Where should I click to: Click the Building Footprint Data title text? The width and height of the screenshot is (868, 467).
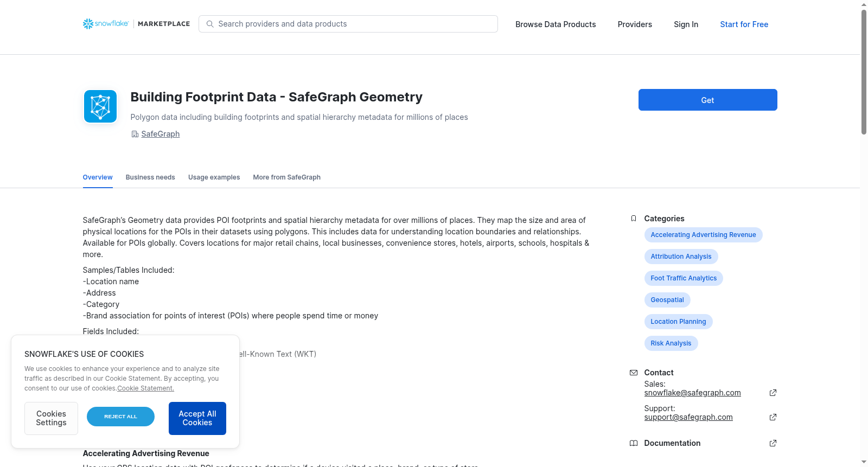pos(276,97)
